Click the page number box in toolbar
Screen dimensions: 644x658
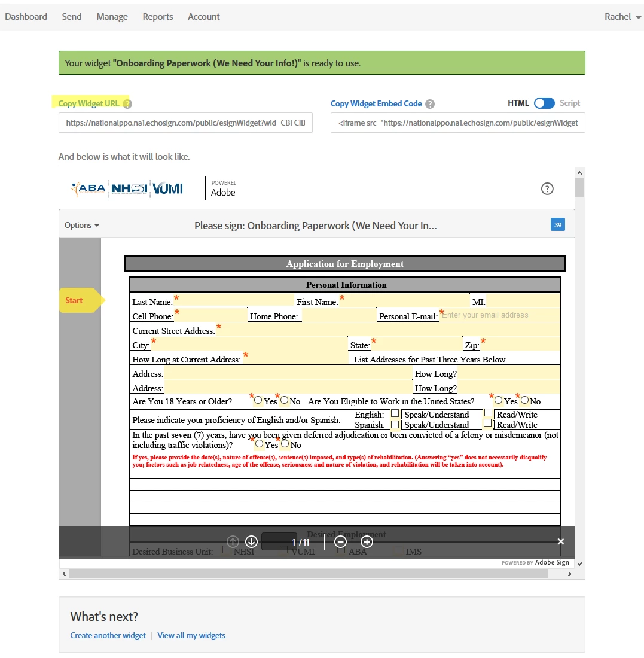coord(279,542)
